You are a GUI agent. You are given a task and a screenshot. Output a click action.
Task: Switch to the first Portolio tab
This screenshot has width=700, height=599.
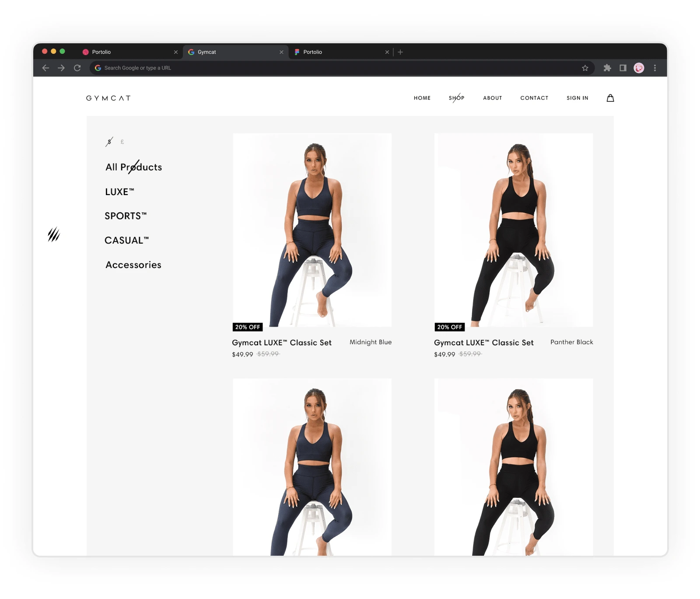[x=130, y=52]
